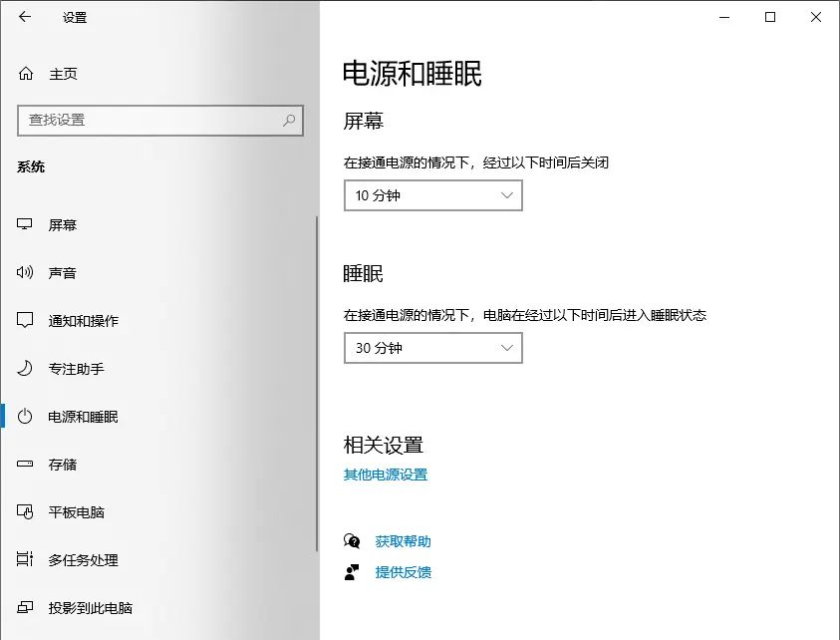Click the 系统 sidebar section label
Screen dimensions: 840x640
(x=31, y=166)
